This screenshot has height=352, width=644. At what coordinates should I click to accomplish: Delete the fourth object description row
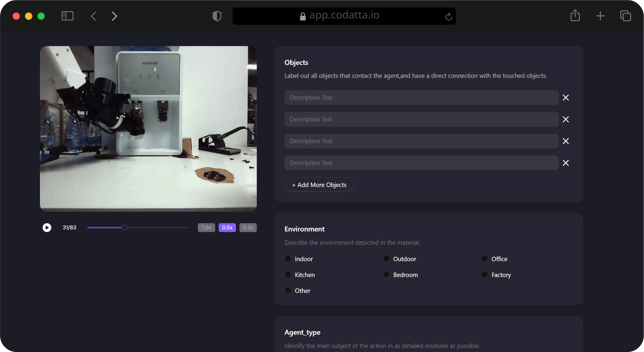(x=566, y=163)
